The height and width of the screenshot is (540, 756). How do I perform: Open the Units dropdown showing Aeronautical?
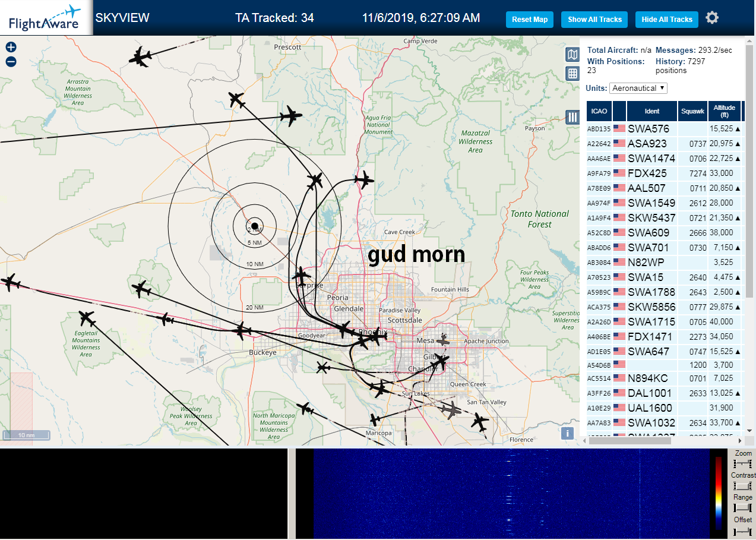pyautogui.click(x=638, y=88)
